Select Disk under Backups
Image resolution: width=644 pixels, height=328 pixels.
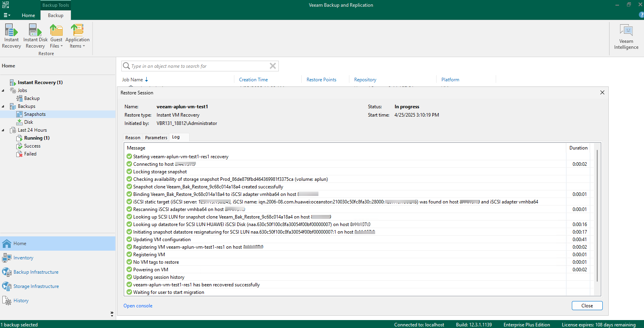tap(29, 122)
